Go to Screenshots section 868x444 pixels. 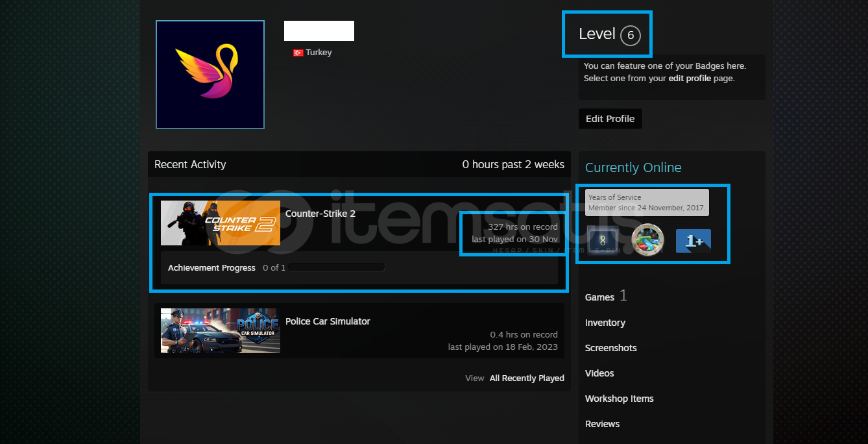pyautogui.click(x=611, y=348)
